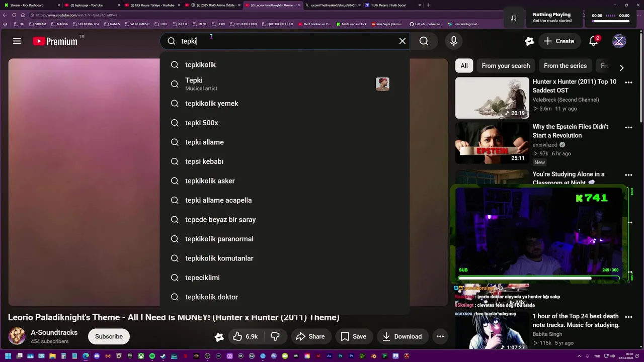
Task: Open more options for Saddest OST video
Action: pyautogui.click(x=628, y=82)
